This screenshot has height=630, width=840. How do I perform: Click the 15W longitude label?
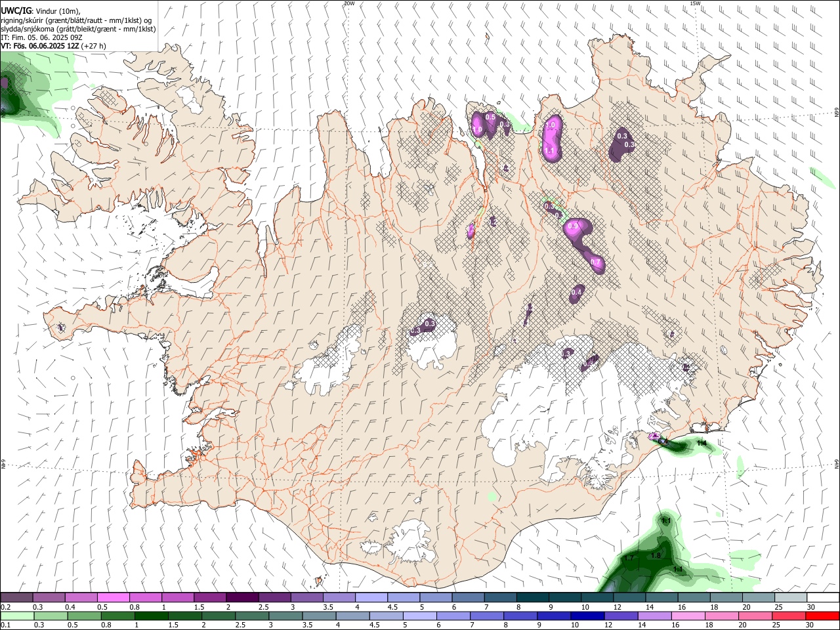click(x=695, y=3)
